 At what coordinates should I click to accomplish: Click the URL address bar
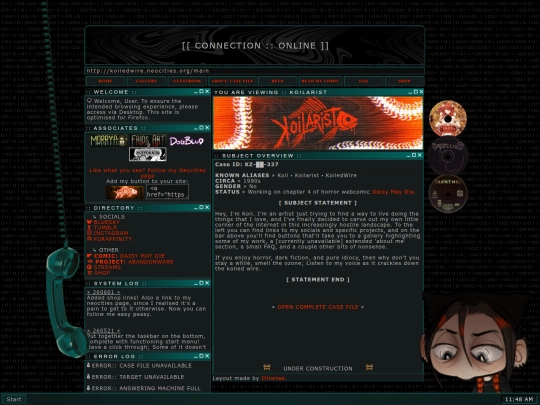coord(255,71)
